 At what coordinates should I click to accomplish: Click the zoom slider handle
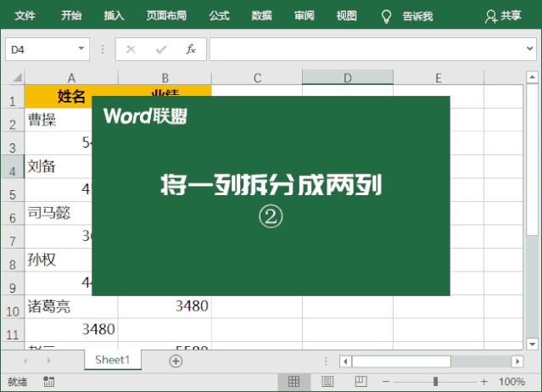(x=435, y=382)
